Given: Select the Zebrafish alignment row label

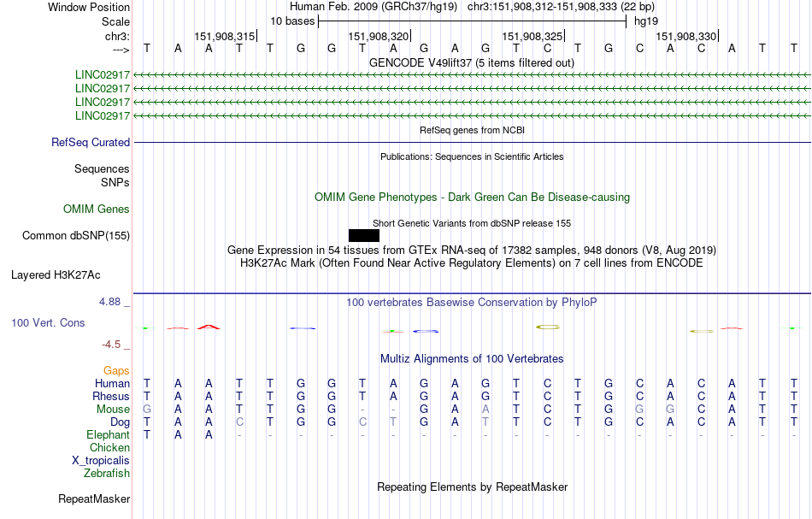Looking at the screenshot, I should (x=107, y=474).
